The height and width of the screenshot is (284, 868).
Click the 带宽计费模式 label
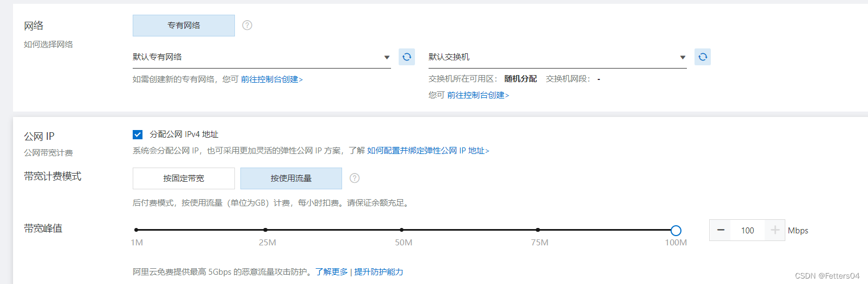click(53, 176)
